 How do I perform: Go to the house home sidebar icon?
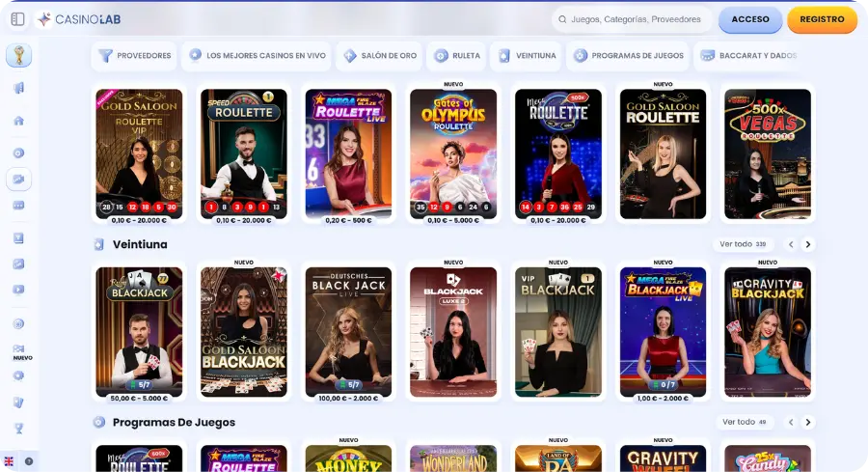point(19,121)
